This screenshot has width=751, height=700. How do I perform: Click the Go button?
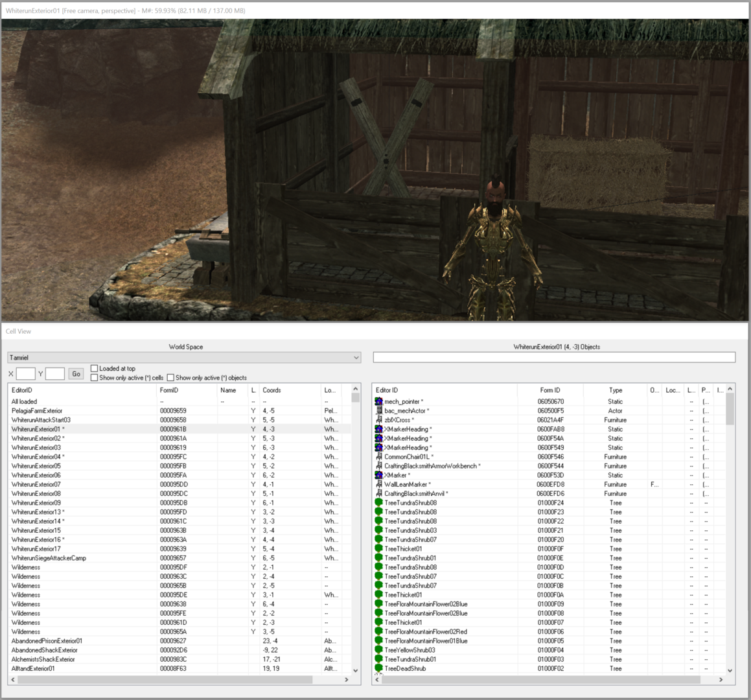tap(76, 374)
